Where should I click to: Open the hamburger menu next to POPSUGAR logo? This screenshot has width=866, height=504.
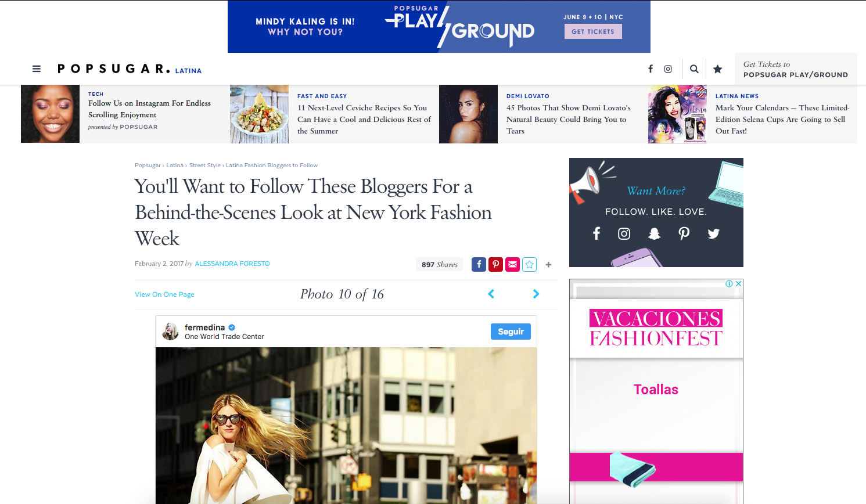[37, 69]
